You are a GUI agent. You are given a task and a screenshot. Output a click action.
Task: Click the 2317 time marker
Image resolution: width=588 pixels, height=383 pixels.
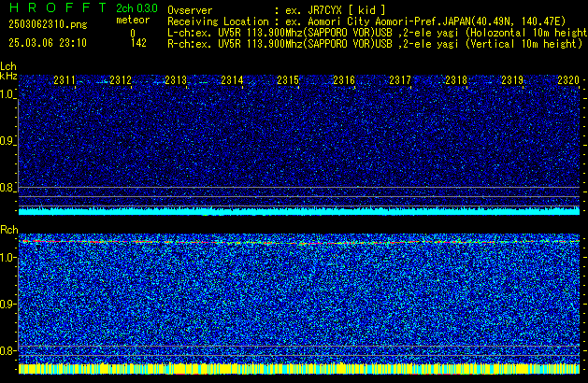pos(400,80)
